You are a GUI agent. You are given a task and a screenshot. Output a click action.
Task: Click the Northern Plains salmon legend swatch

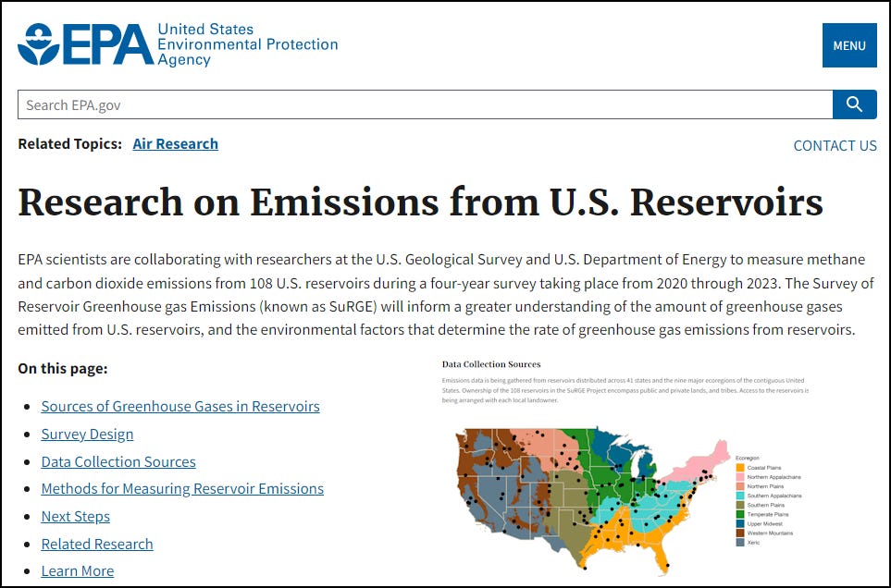pyautogui.click(x=740, y=486)
